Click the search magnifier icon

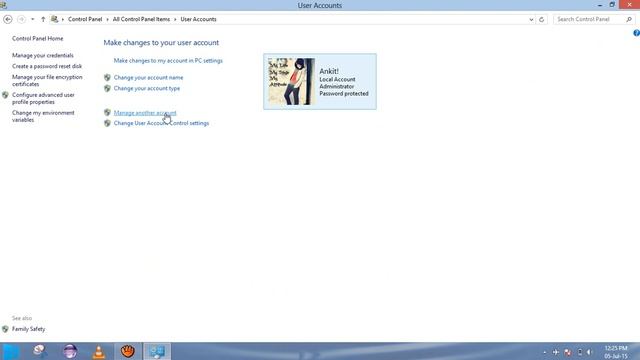coord(629,19)
